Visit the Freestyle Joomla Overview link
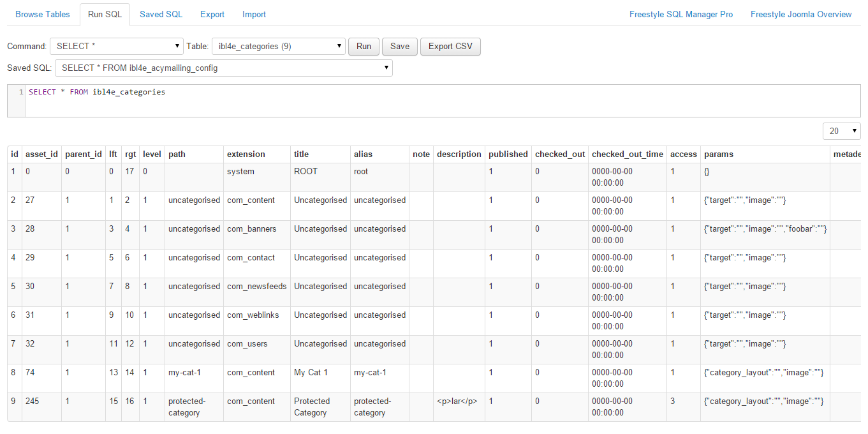 801,14
